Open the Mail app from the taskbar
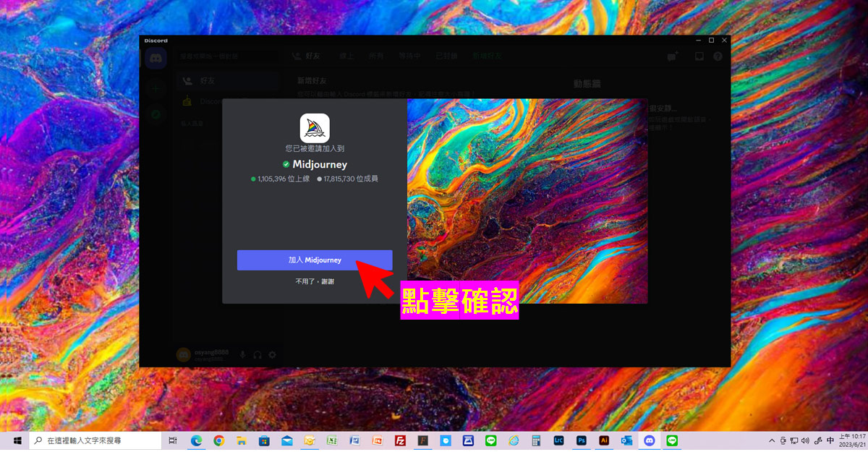 pyautogui.click(x=287, y=440)
